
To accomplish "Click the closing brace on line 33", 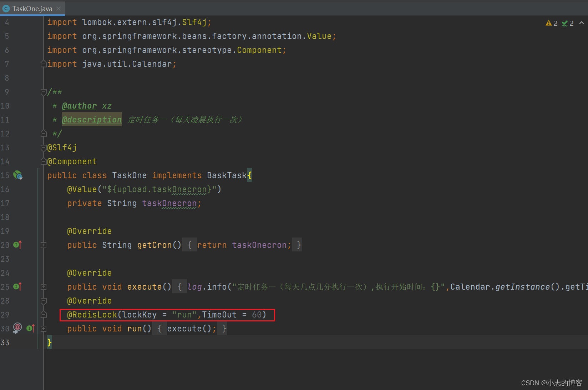I will coord(50,342).
